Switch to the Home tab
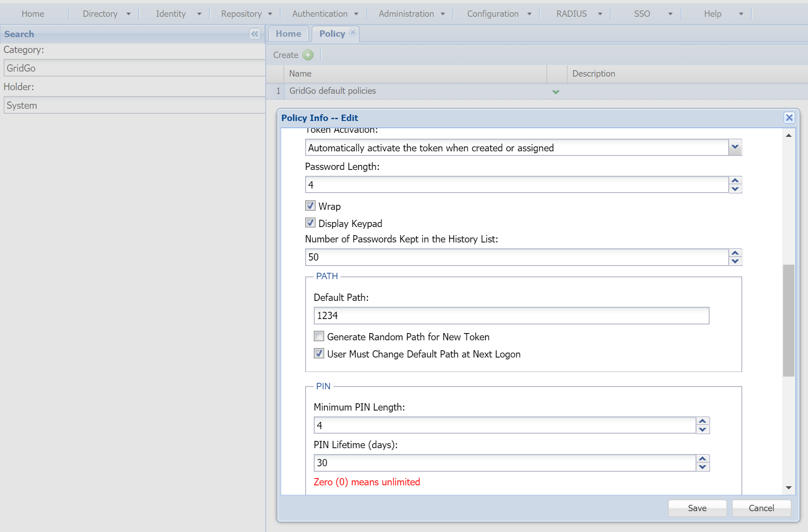 [x=288, y=34]
